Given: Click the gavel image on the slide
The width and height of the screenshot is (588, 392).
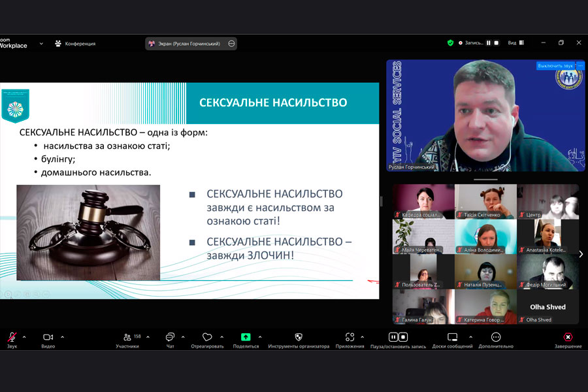Looking at the screenshot, I should pos(88,233).
